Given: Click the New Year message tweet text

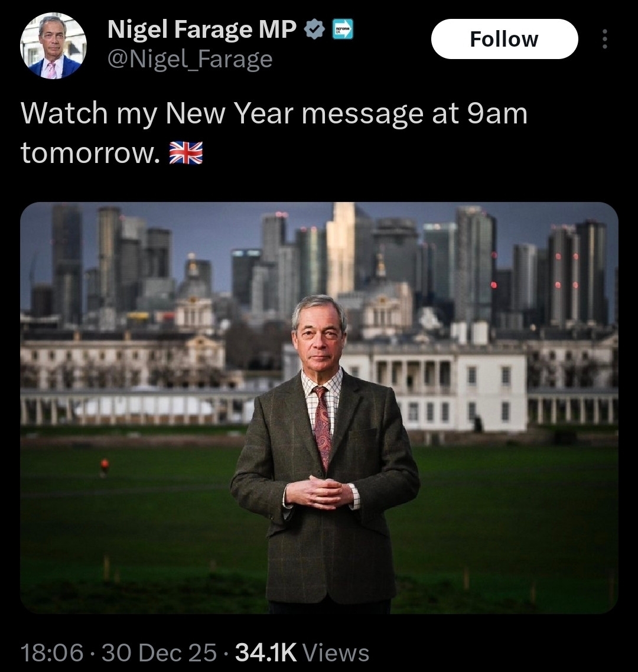Looking at the screenshot, I should tap(274, 133).
